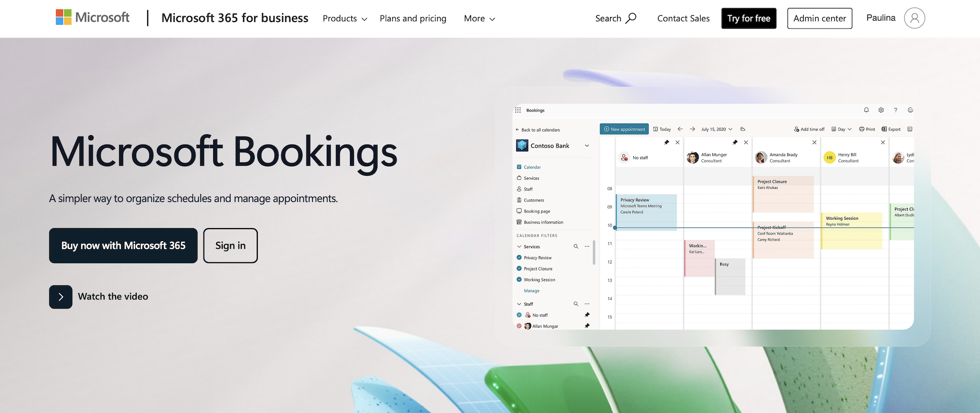
Task: Open more options for Staff filter
Action: [x=587, y=304]
